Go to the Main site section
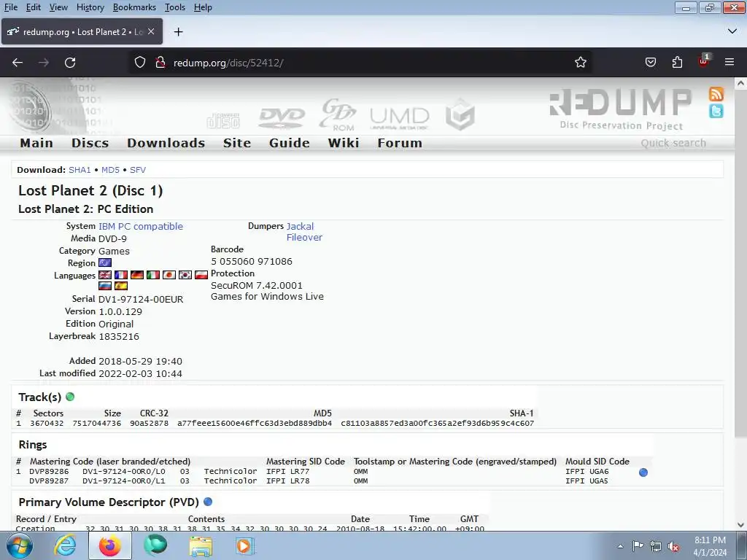The width and height of the screenshot is (747, 560). pyautogui.click(x=36, y=143)
